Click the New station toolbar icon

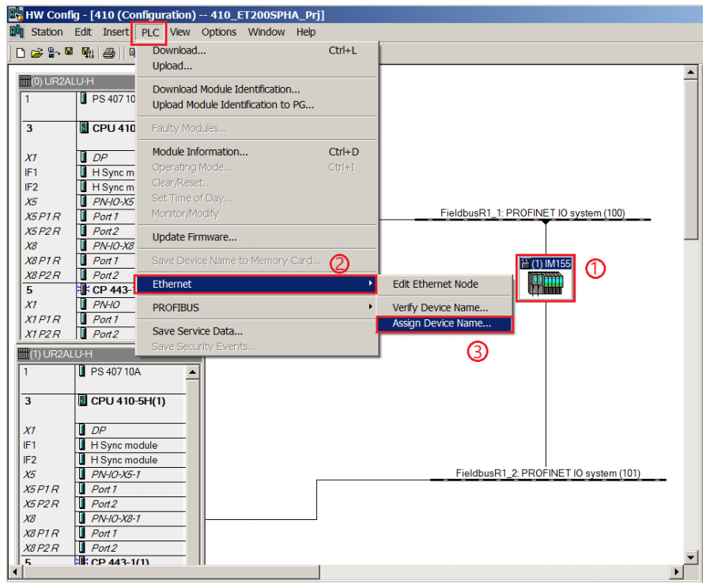point(20,54)
